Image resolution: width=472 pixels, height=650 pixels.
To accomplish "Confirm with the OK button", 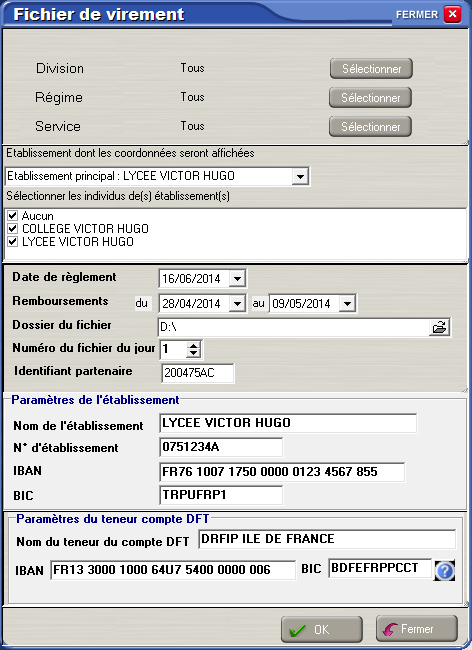I will [x=322, y=629].
